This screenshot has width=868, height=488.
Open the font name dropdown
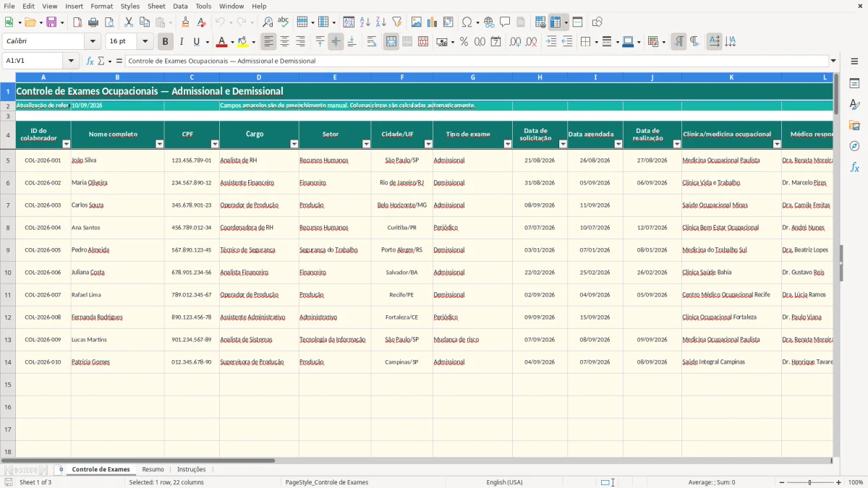pyautogui.click(x=93, y=42)
